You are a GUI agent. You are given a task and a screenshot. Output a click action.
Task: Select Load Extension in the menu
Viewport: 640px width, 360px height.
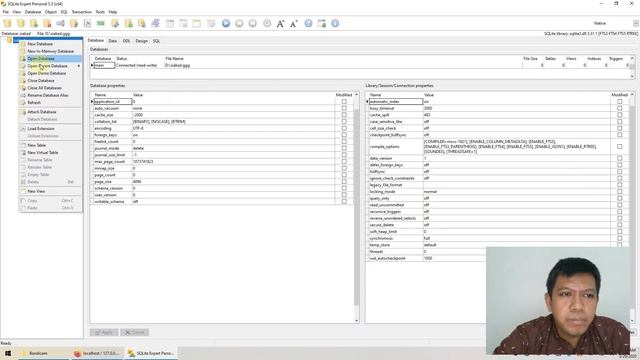pyautogui.click(x=51, y=129)
